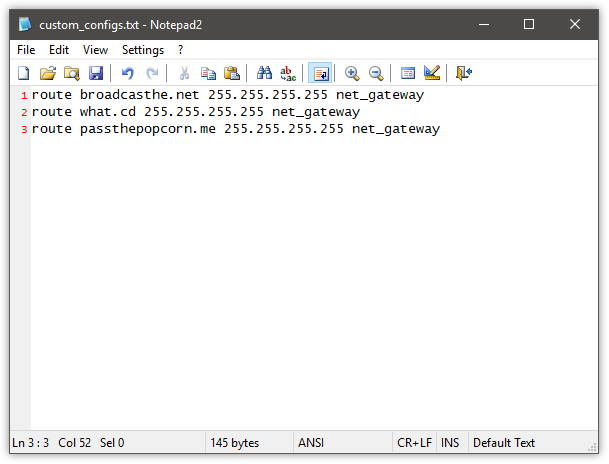Image resolution: width=609 pixels, height=464 pixels.
Task: Click the Exit door toolbar button
Action: coord(463,73)
